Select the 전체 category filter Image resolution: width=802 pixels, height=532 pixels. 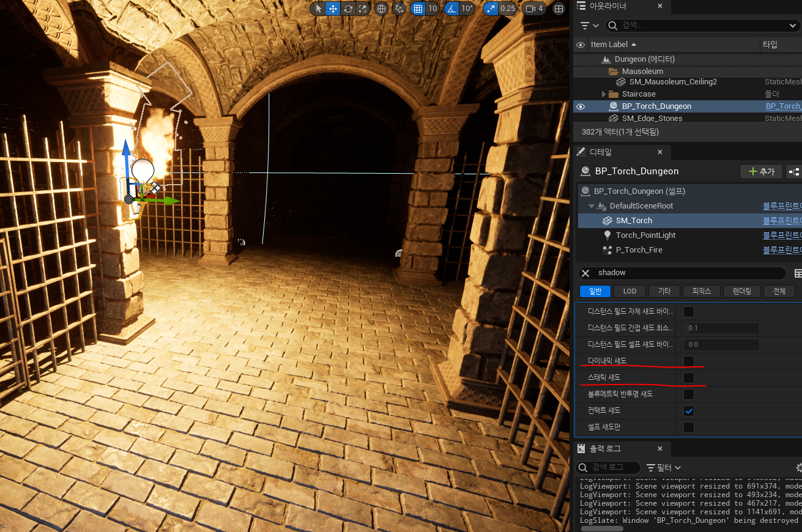(x=779, y=291)
